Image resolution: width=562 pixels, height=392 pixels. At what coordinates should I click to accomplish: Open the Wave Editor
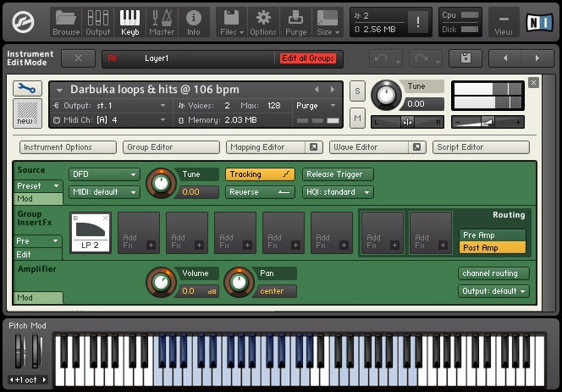[x=369, y=147]
